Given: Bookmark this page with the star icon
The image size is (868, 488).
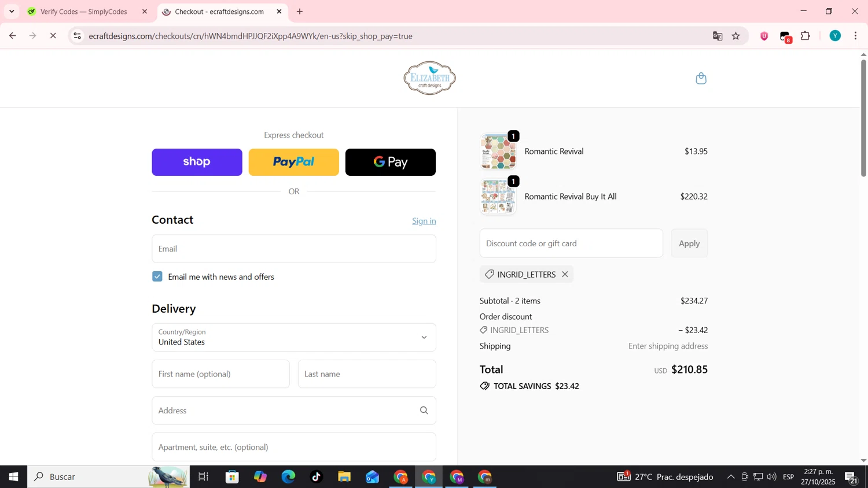Looking at the screenshot, I should [x=736, y=36].
